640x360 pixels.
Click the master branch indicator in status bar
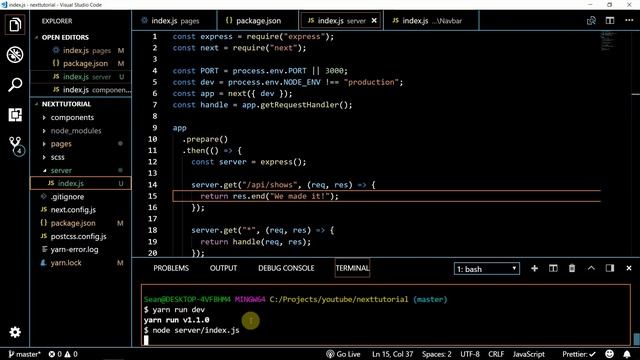click(x=24, y=354)
